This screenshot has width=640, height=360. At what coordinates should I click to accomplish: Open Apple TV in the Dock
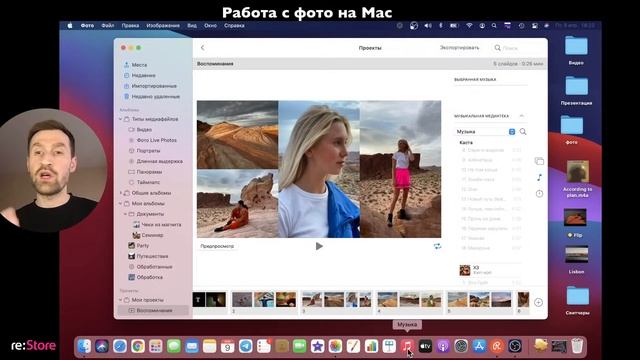tap(425, 346)
